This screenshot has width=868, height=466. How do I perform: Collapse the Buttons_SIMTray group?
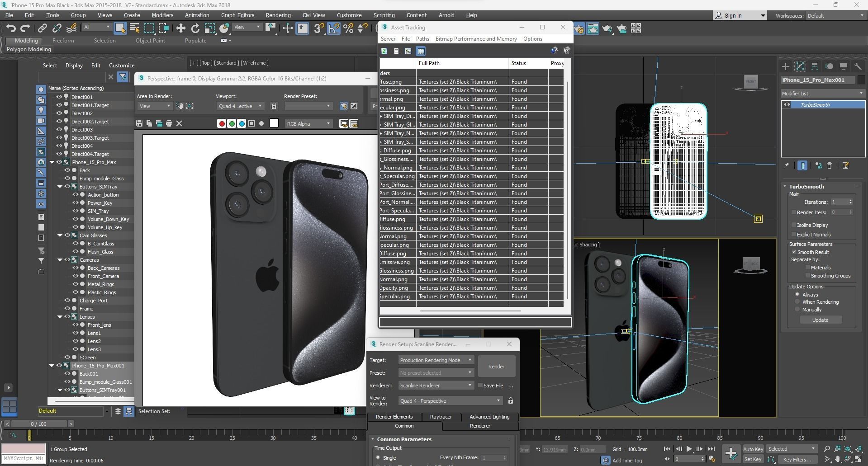tap(60, 187)
